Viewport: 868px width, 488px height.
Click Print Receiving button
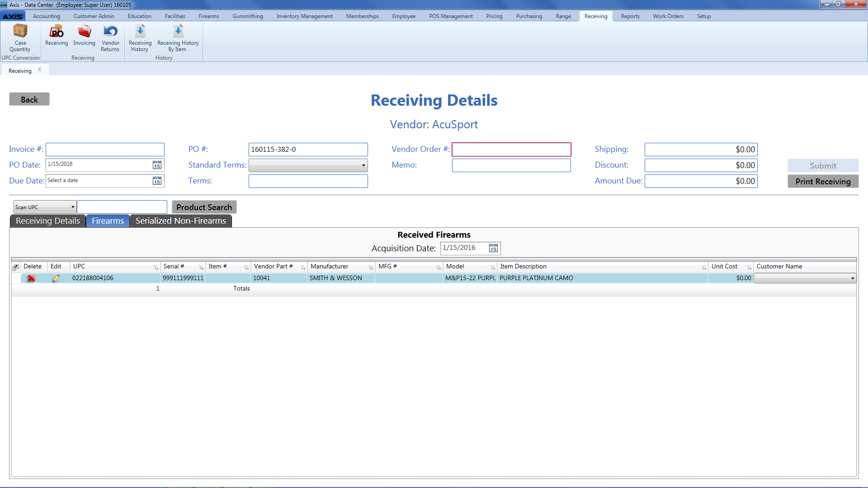pyautogui.click(x=823, y=181)
